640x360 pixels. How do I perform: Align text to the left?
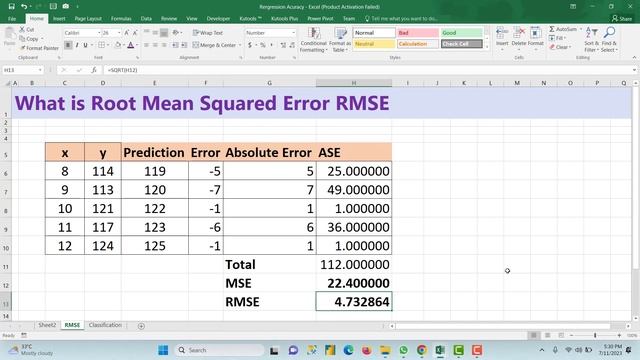click(146, 45)
